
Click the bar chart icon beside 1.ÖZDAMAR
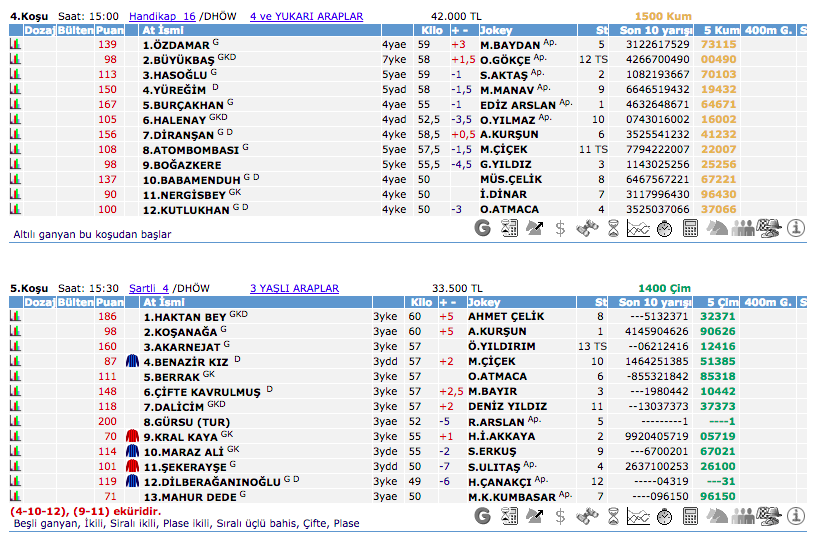[x=16, y=45]
